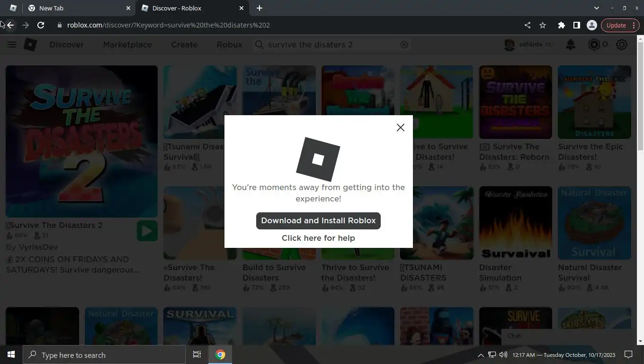Open the Click here for help link
This screenshot has height=364, width=644.
coord(318,238)
